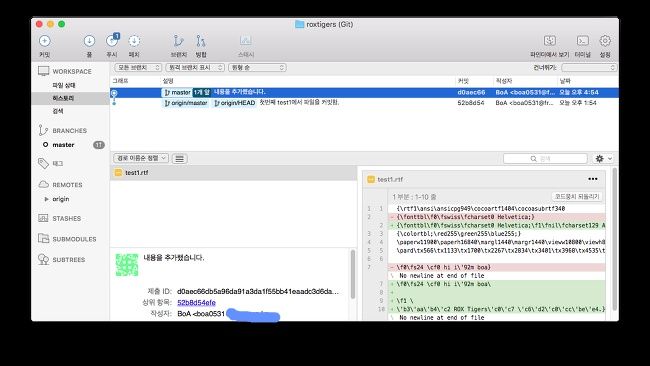
Task: Click the STASHES icon in sidebar
Action: tap(43, 218)
